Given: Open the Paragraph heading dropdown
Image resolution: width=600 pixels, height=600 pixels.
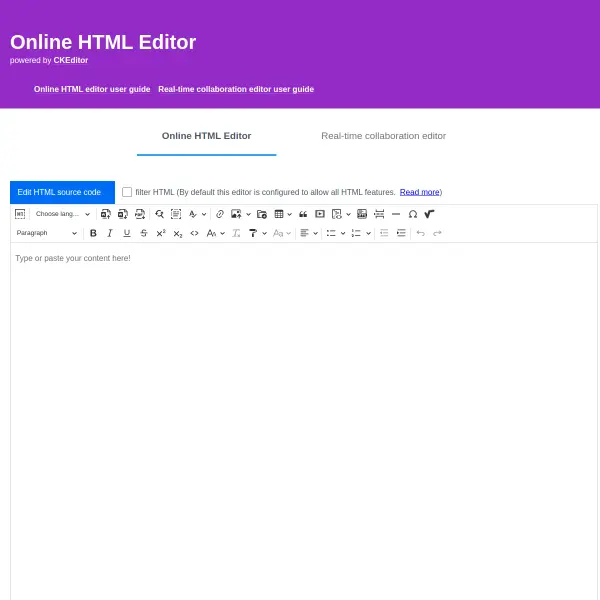Looking at the screenshot, I should click(x=47, y=233).
